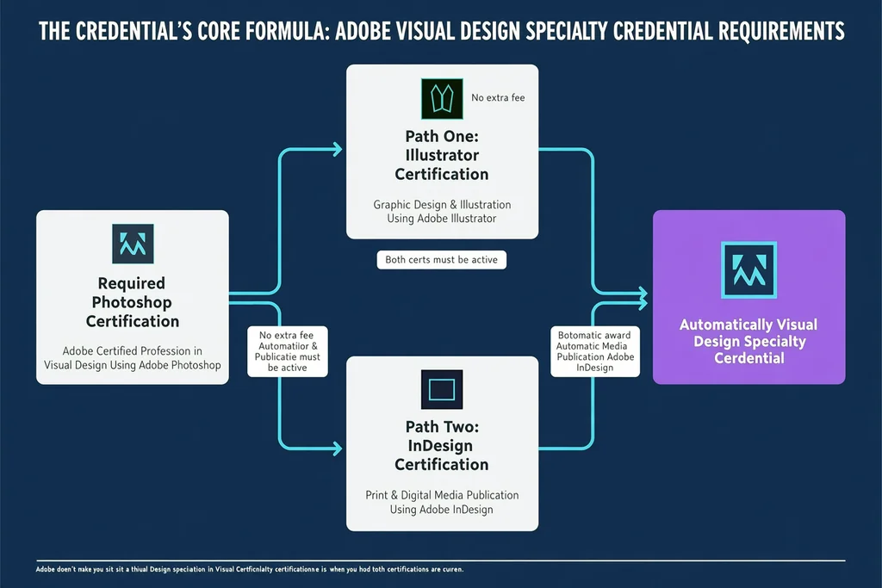The width and height of the screenshot is (882, 588).
Task: Click the 'Required Photoshop Certification' heading
Action: point(132,302)
